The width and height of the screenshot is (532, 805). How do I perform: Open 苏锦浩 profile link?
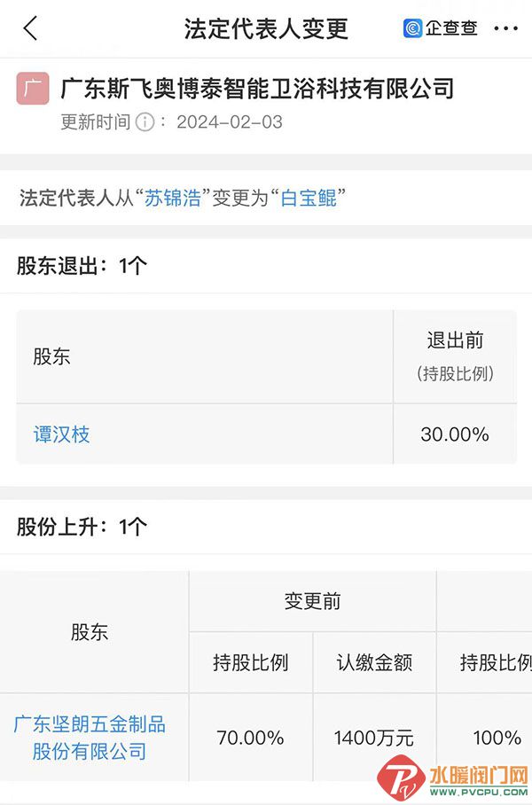click(x=173, y=198)
